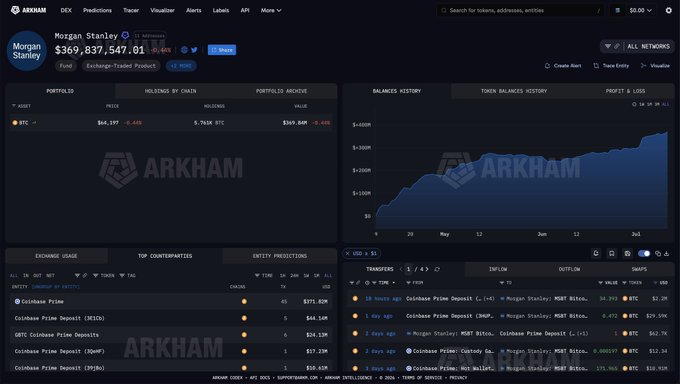Click the clock icon in transfers TIME header
Viewport: 680px width, 384px height.
pos(367,283)
